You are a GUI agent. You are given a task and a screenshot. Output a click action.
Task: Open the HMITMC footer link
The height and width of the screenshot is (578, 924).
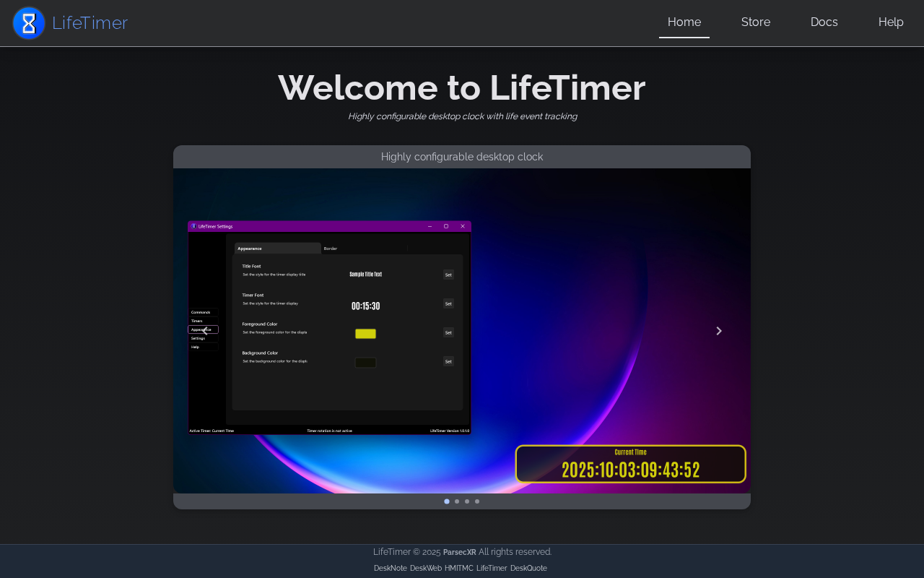tap(459, 568)
